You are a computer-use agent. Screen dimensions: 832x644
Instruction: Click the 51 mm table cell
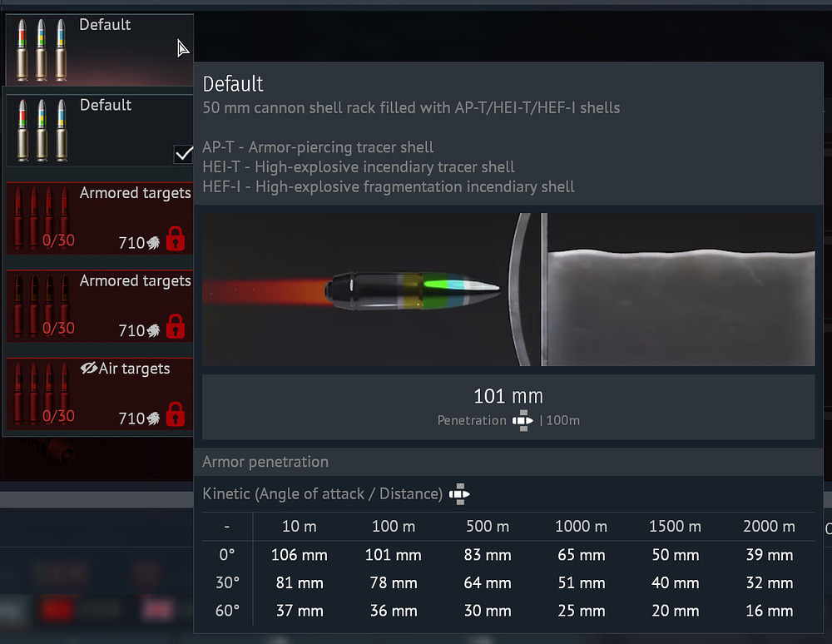[x=581, y=583]
